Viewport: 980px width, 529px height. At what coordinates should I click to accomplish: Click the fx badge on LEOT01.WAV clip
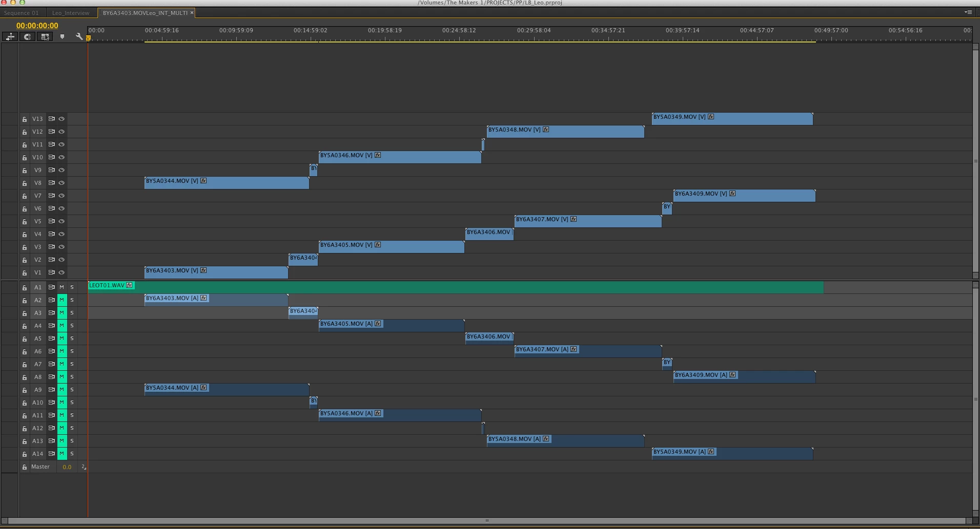(129, 285)
